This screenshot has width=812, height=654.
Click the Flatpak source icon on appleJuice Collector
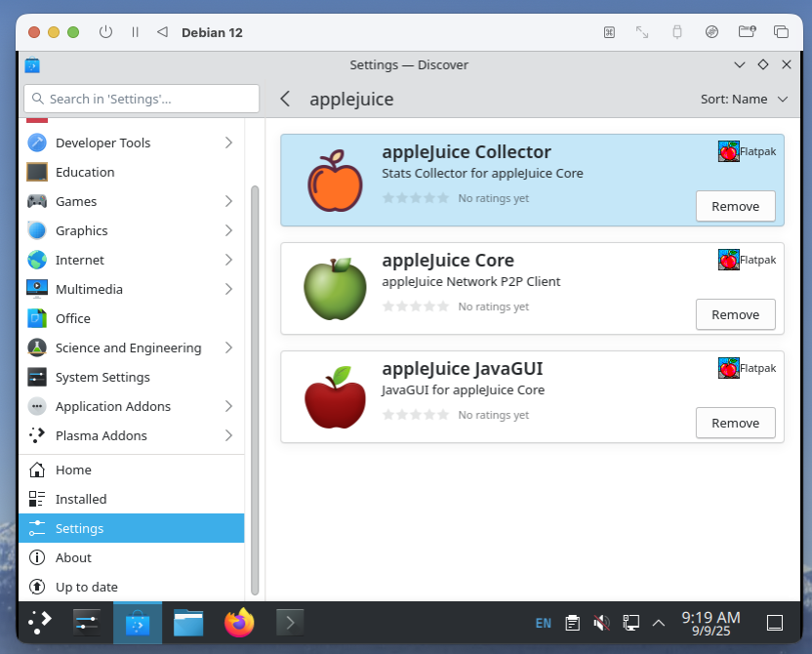tap(729, 151)
